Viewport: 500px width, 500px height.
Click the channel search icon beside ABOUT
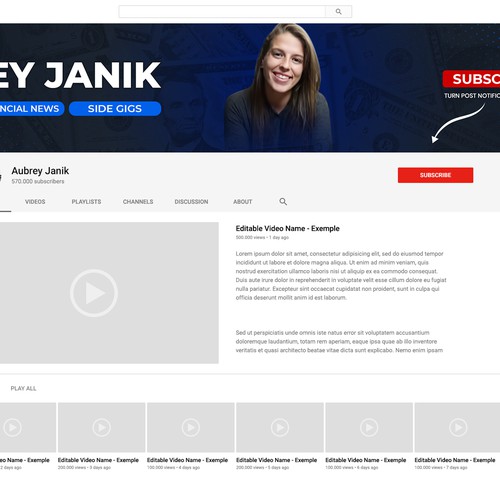point(283,201)
